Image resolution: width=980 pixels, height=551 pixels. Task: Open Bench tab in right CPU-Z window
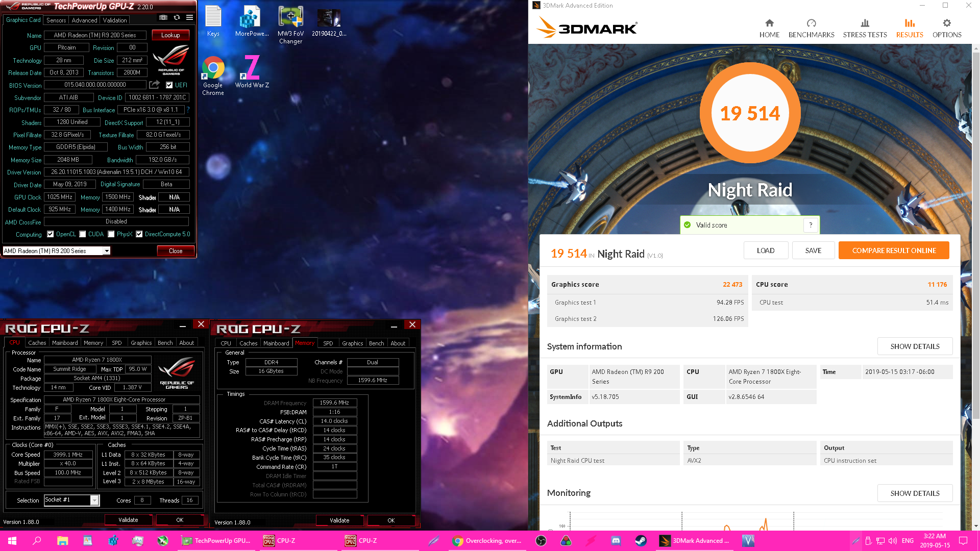(376, 343)
